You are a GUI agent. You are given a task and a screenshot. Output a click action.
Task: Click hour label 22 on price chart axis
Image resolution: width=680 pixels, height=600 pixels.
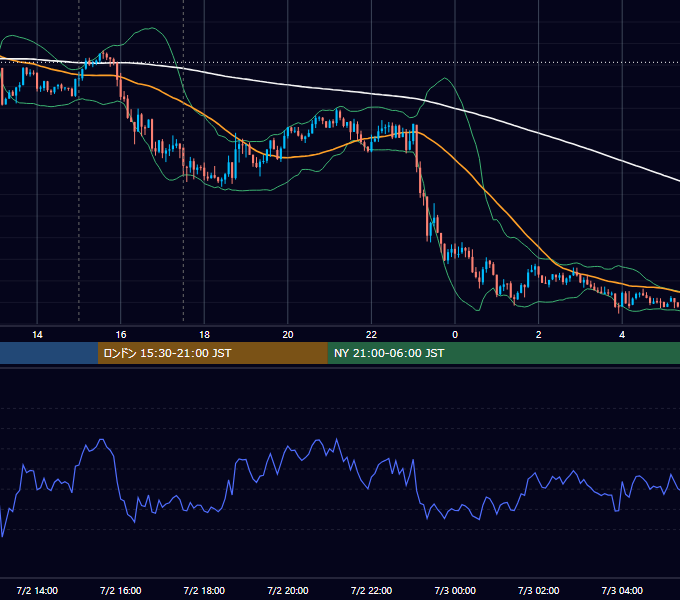[371, 334]
